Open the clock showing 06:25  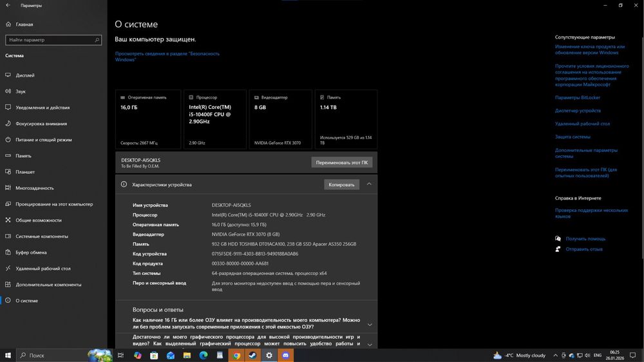click(614, 355)
